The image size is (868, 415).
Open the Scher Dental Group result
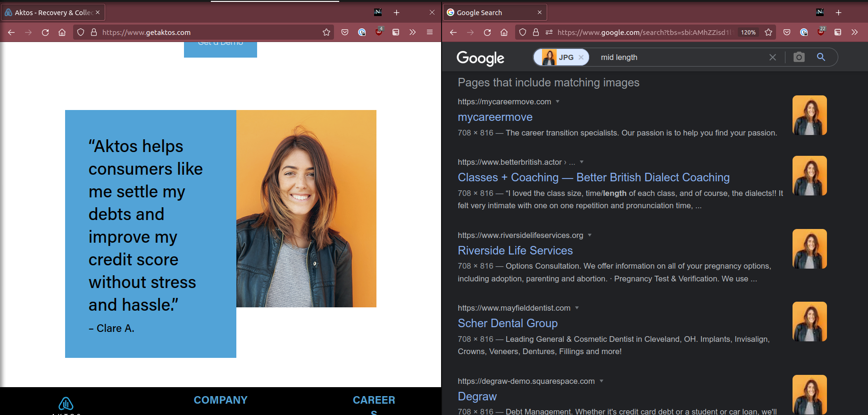[508, 323]
